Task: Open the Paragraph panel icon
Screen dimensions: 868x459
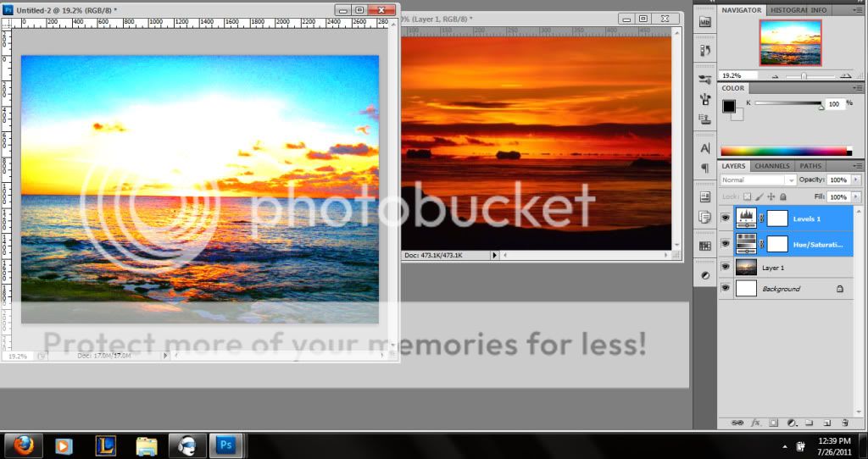Action: 704,168
